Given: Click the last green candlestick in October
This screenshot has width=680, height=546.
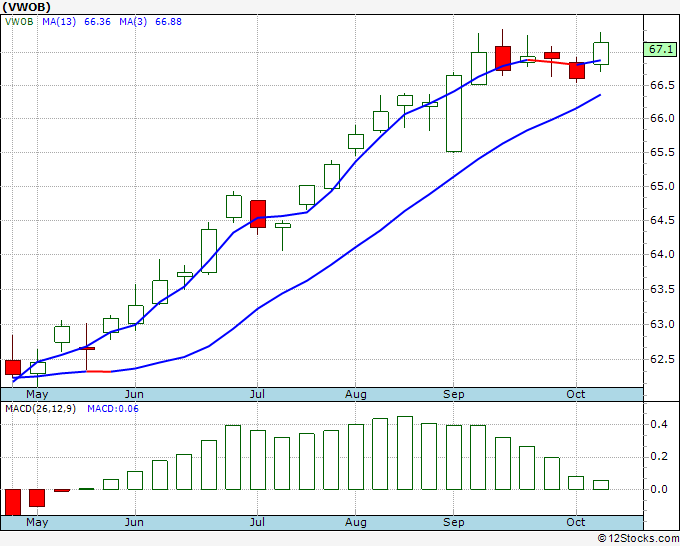Looking at the screenshot, I should (x=601, y=53).
